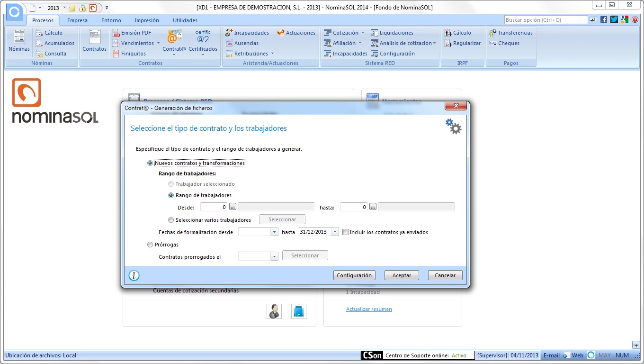Click the orange NominaSOL icon in the quick access toolbar
The width and height of the screenshot is (644, 364).
[93, 8]
